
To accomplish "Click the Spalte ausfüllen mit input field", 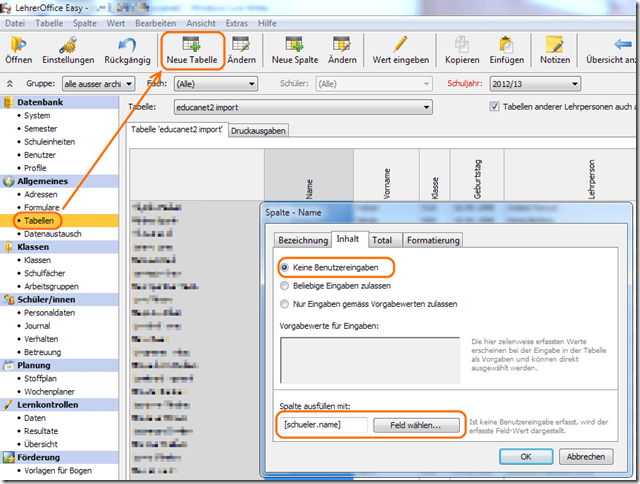I will 325,424.
